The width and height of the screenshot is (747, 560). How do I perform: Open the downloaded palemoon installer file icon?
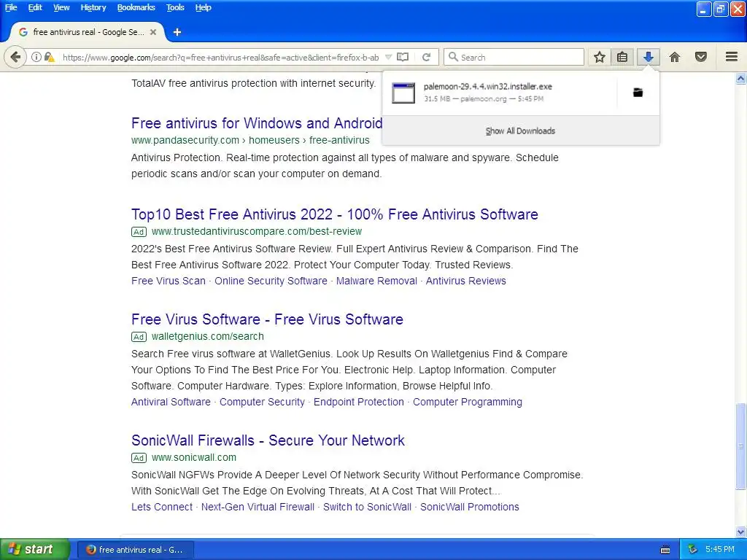point(403,93)
